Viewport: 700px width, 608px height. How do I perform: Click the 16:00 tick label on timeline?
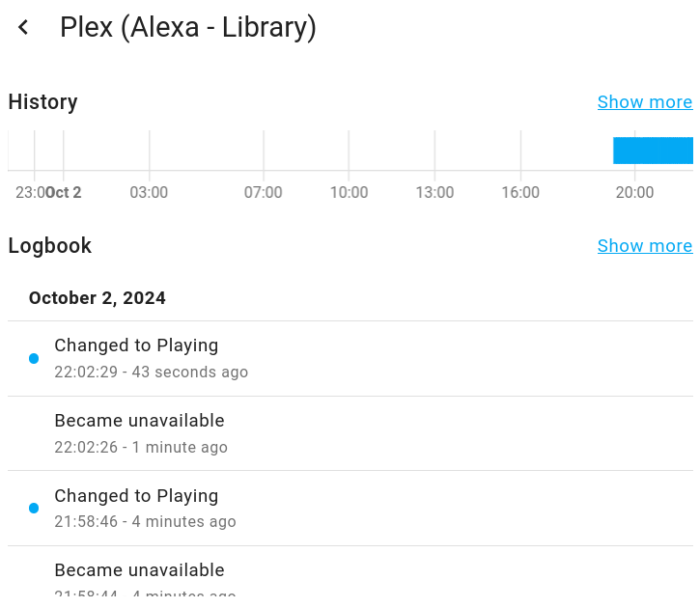point(520,193)
